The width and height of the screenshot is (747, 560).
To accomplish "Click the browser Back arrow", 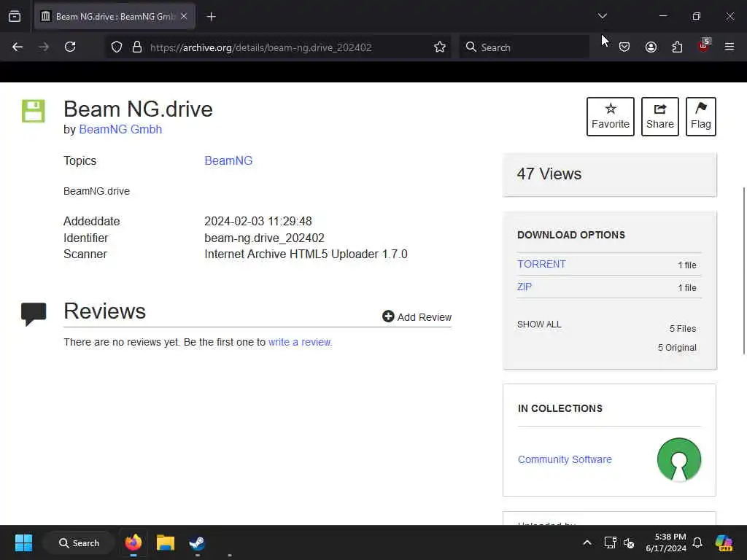I will coord(18,47).
